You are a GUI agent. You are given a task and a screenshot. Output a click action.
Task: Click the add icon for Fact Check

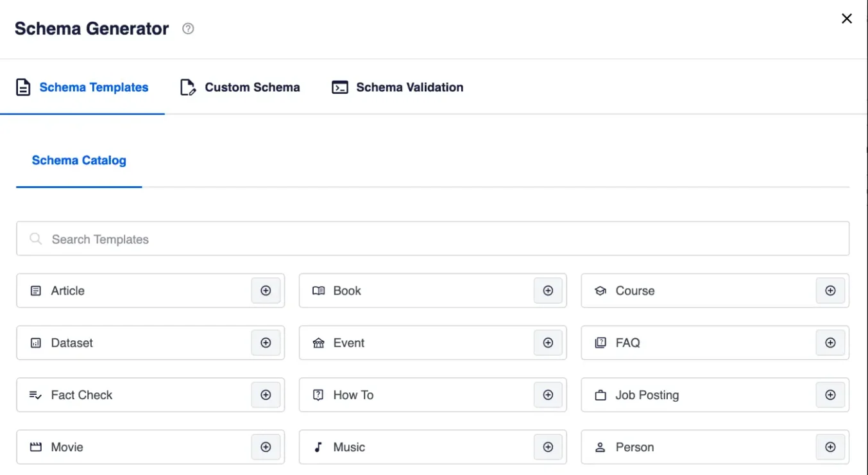click(x=266, y=395)
